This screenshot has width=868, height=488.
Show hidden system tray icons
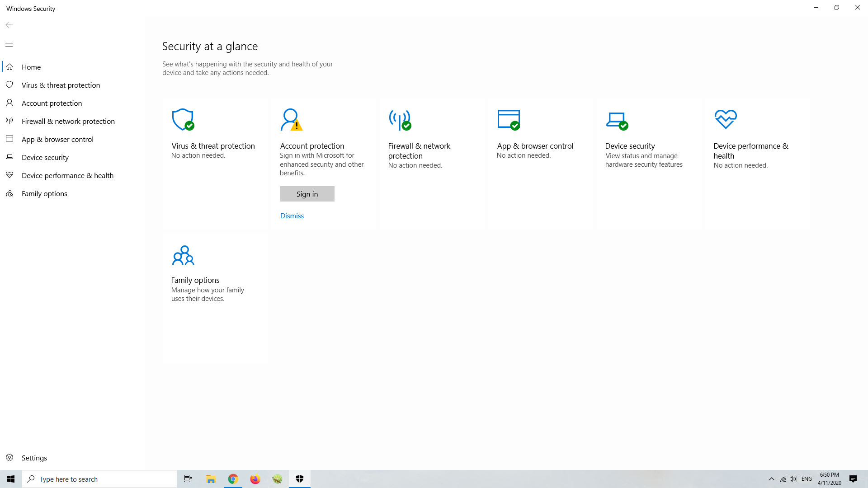[x=772, y=479]
